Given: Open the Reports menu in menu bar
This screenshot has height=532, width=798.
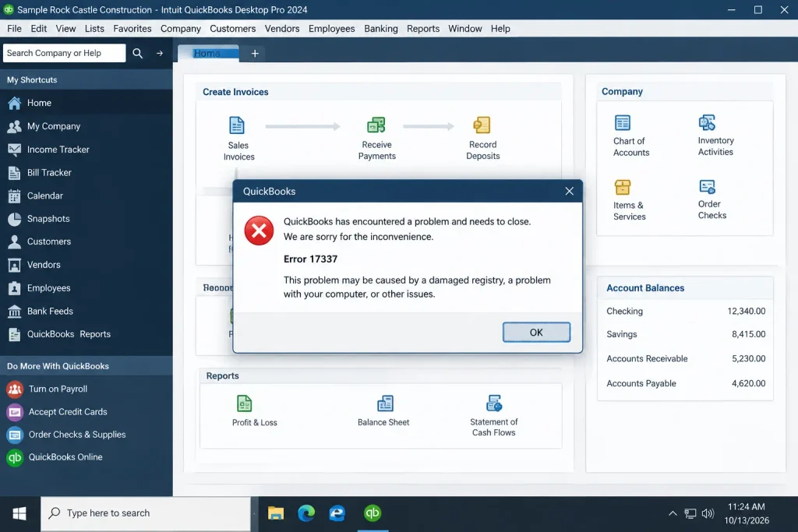Looking at the screenshot, I should pyautogui.click(x=423, y=29).
